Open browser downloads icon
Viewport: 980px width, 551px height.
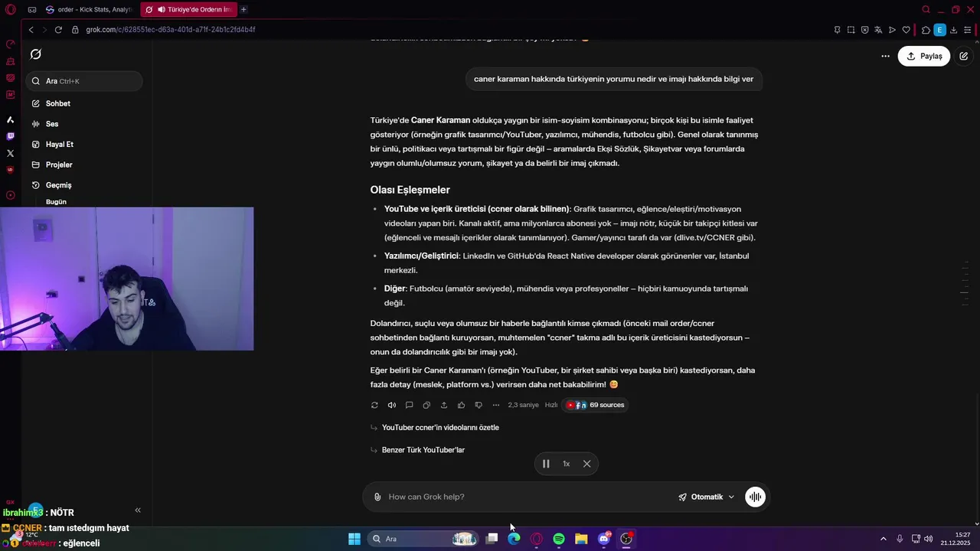(954, 30)
